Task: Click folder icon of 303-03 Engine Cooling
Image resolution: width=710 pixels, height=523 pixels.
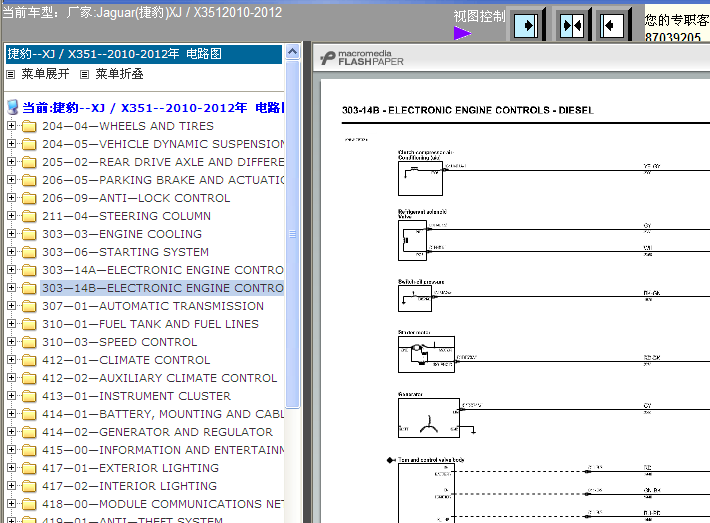Action: click(29, 234)
